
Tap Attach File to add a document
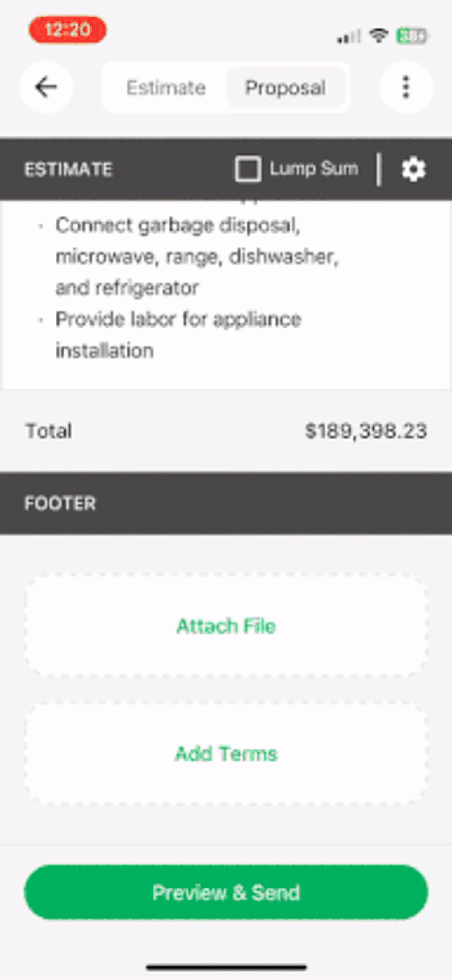coord(226,626)
